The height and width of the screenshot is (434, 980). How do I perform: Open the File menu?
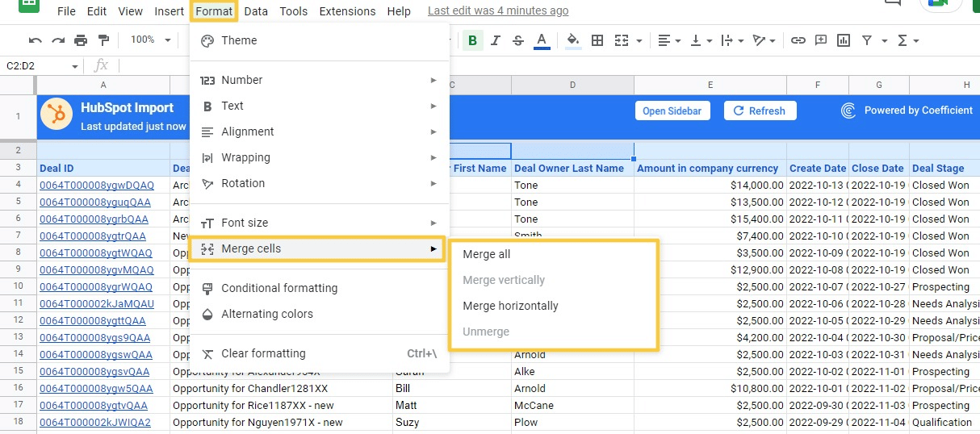coord(67,11)
